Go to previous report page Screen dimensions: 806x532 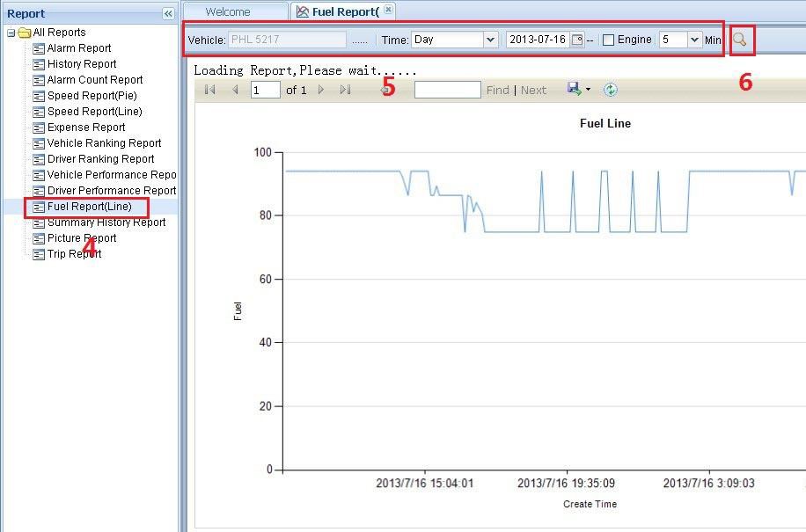[236, 90]
